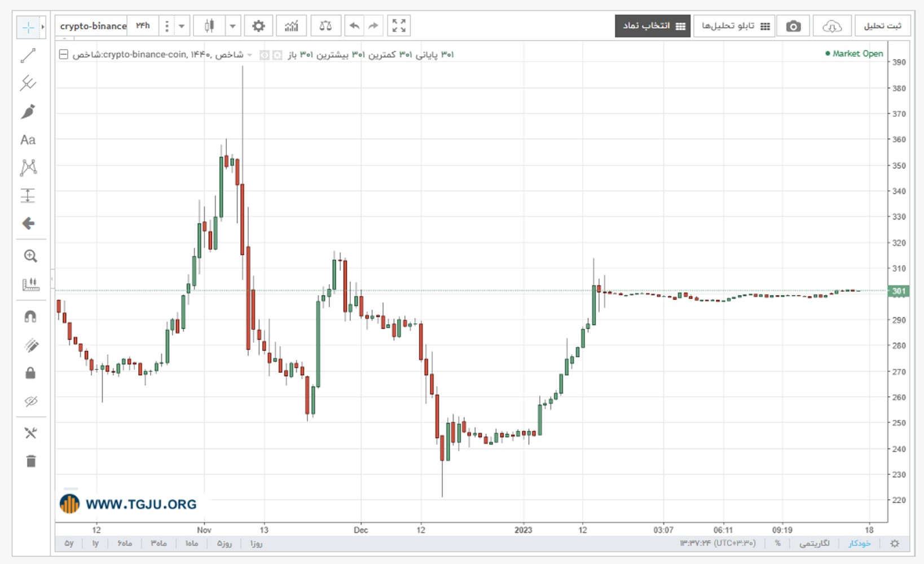Delete drawings with the trash icon
The height and width of the screenshot is (564, 924).
30,461
